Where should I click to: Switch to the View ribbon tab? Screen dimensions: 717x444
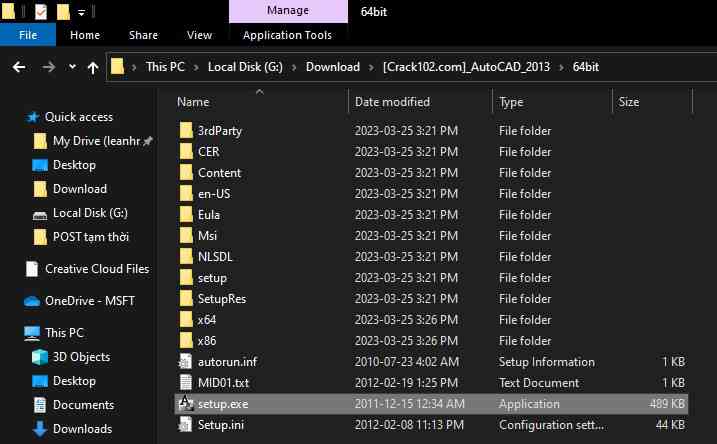(x=199, y=35)
